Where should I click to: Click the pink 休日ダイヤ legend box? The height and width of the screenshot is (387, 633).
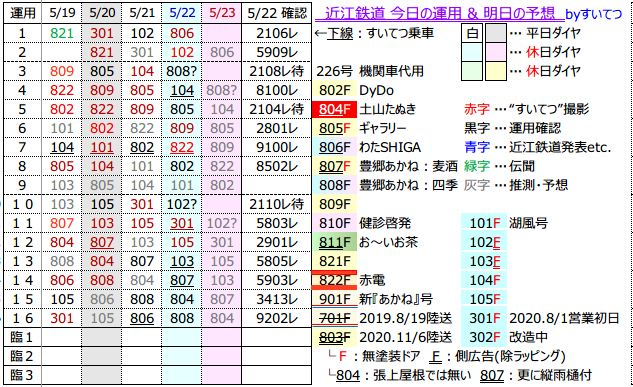496,52
